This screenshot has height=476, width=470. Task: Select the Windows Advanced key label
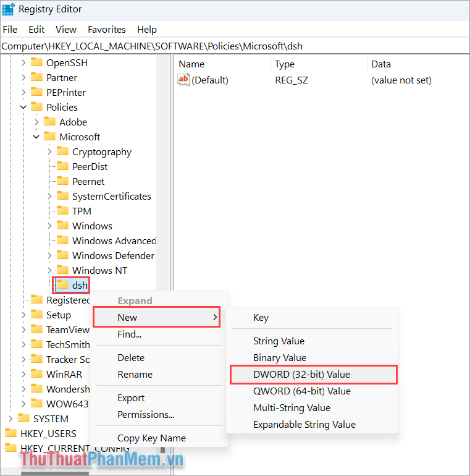click(114, 240)
